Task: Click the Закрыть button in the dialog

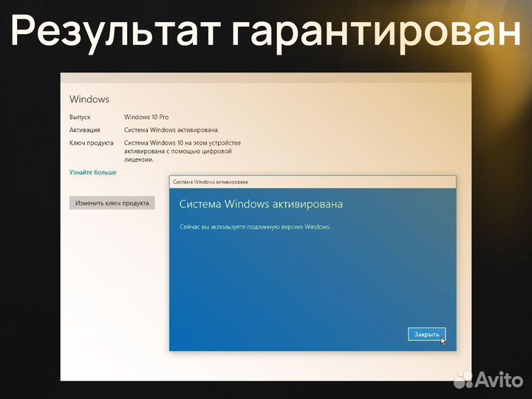Action: (426, 334)
